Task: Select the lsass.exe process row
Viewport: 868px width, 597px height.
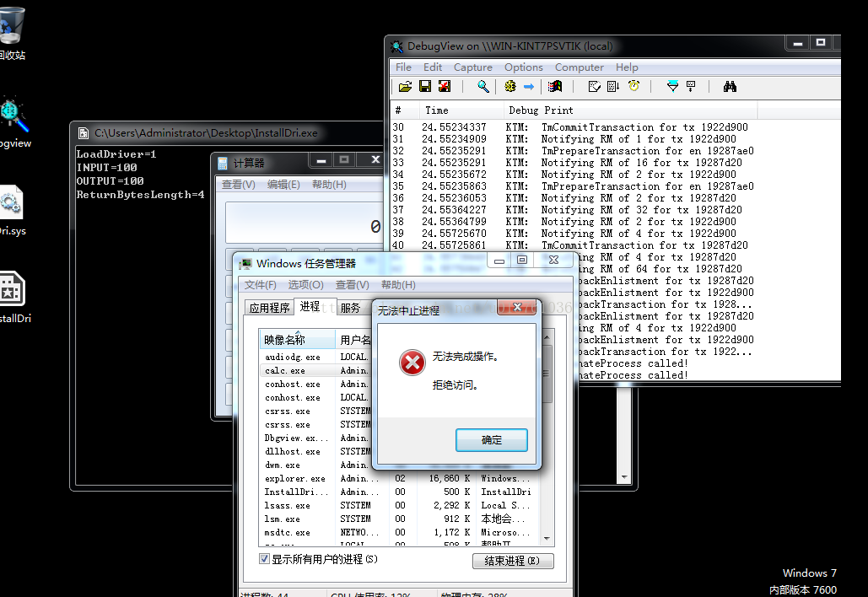Action: coord(398,505)
